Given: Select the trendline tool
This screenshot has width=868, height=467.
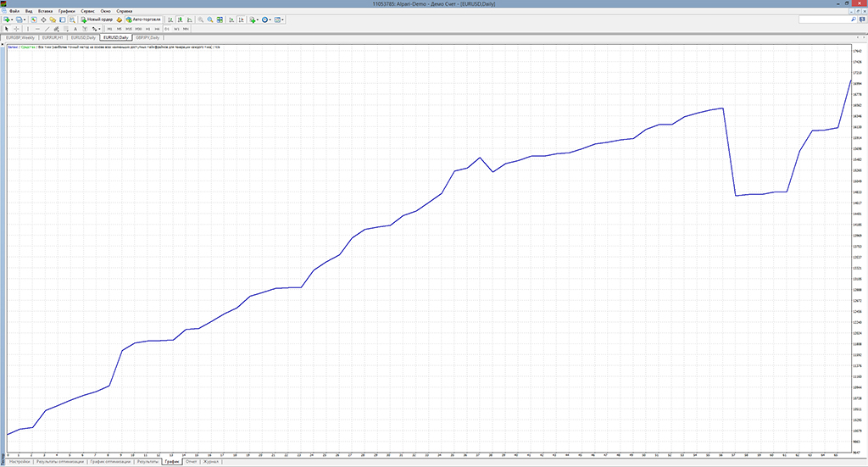Looking at the screenshot, I should [x=47, y=29].
